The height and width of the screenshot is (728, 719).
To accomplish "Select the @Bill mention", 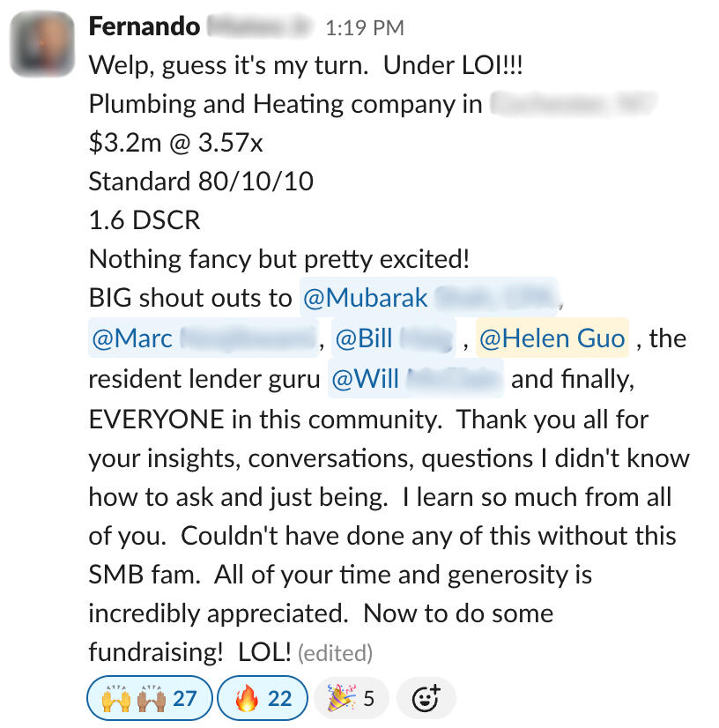I will click(x=393, y=338).
